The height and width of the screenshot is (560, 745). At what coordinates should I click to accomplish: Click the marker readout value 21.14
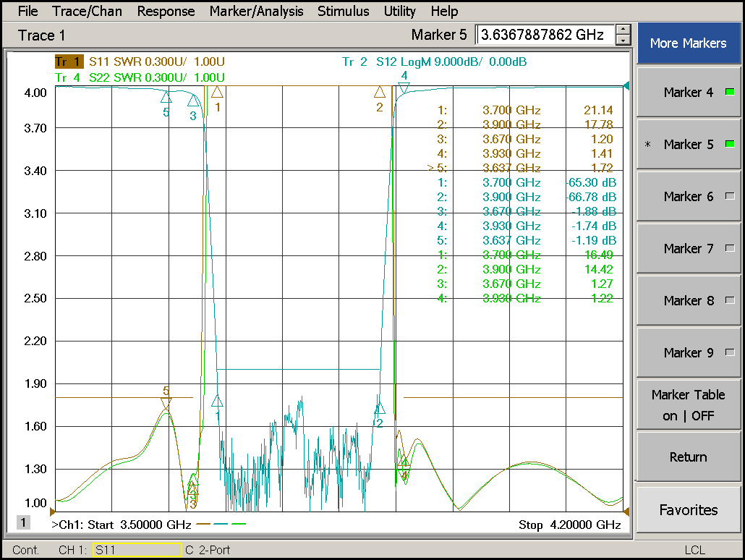click(598, 110)
